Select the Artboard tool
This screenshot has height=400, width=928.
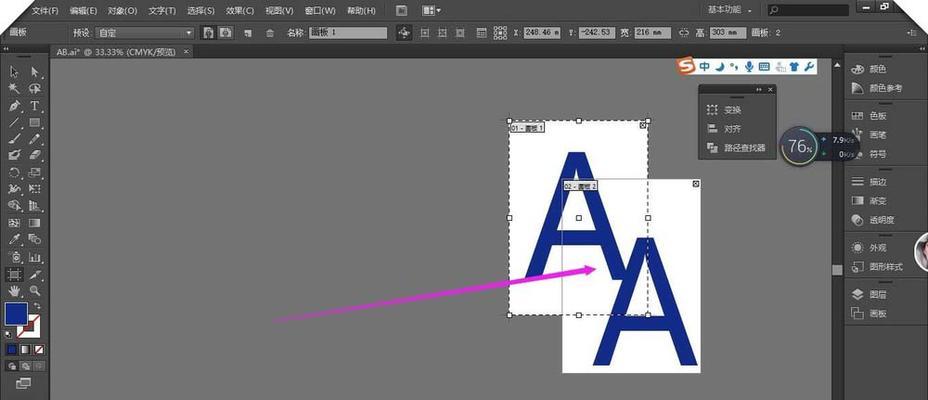[14, 274]
